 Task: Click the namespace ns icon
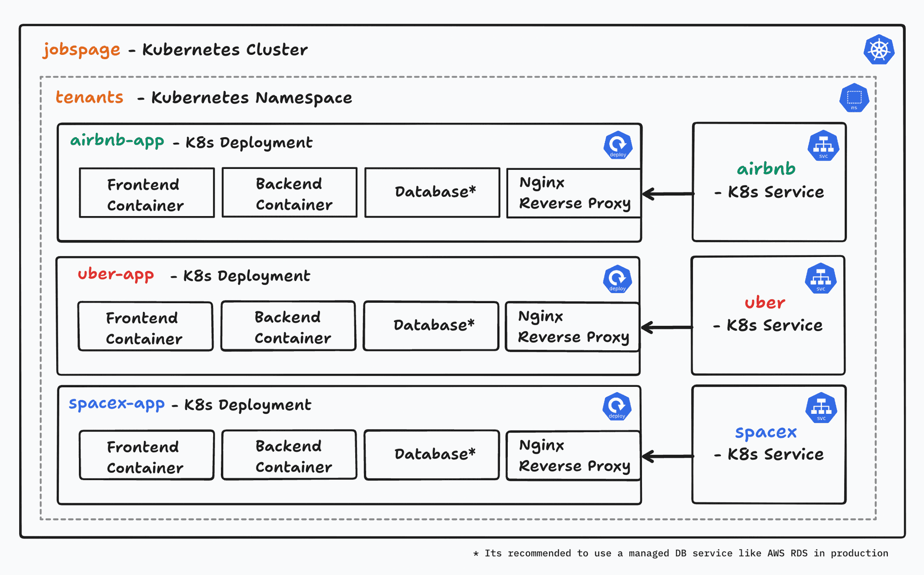pos(854,98)
